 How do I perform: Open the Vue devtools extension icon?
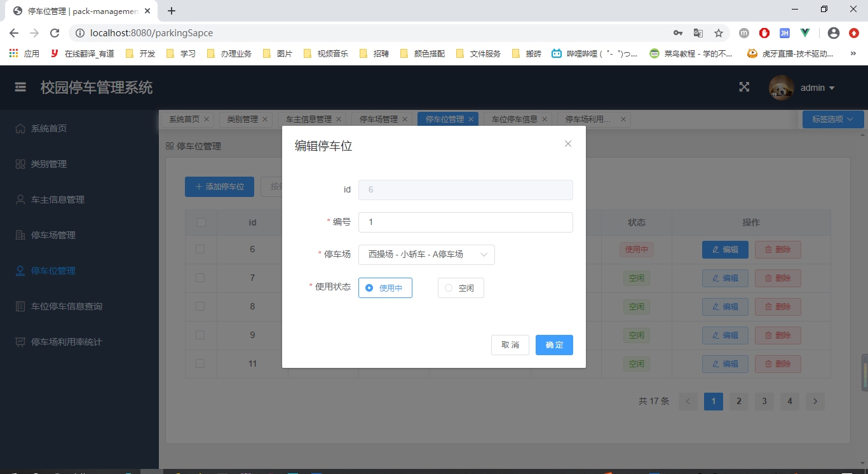[x=805, y=33]
